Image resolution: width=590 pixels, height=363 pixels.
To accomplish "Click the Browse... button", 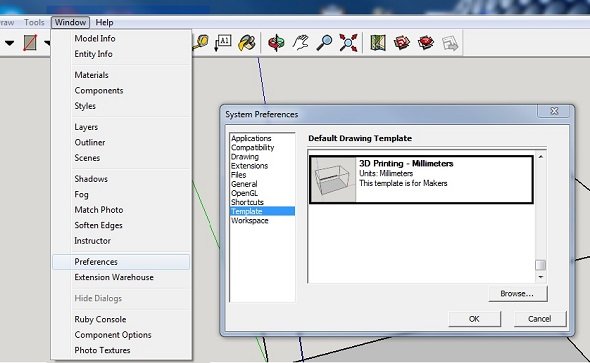I will tap(518, 294).
